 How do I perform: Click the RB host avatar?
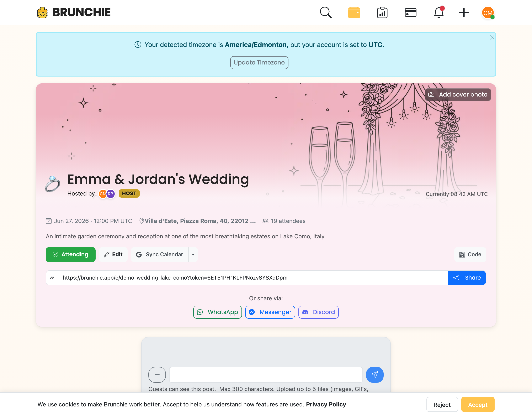click(x=111, y=194)
